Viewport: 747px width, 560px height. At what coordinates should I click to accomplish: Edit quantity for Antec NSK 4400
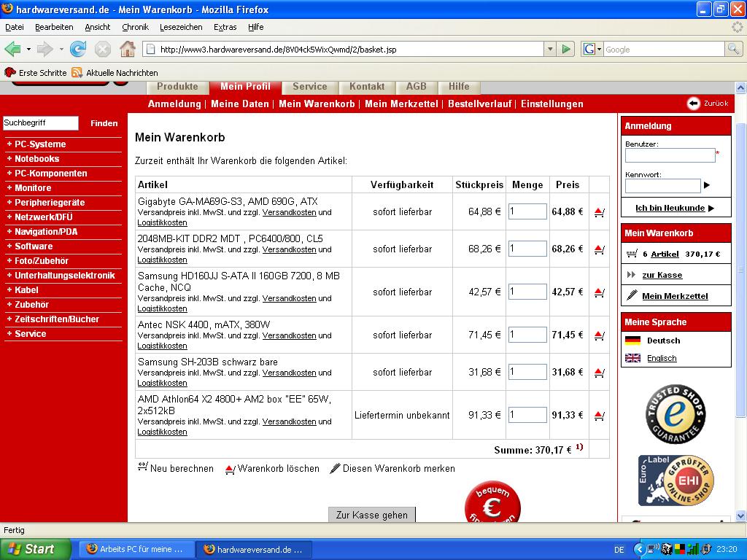click(x=527, y=335)
